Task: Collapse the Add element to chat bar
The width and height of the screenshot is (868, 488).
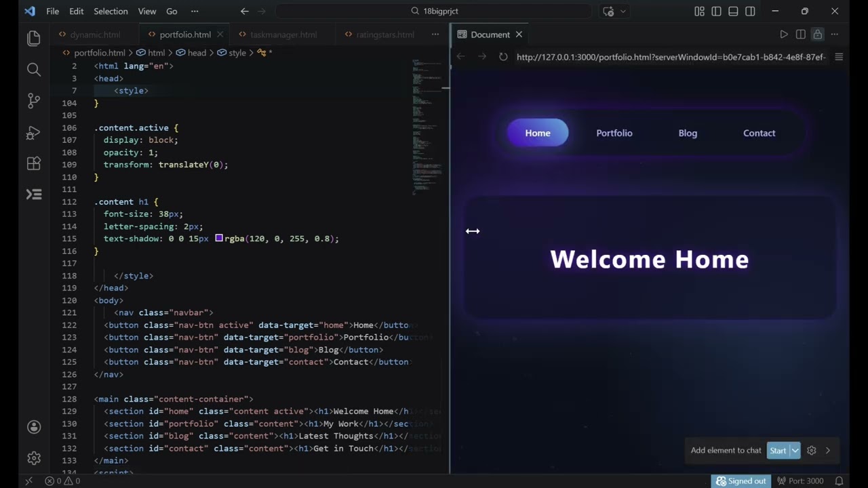Action: coord(828,450)
